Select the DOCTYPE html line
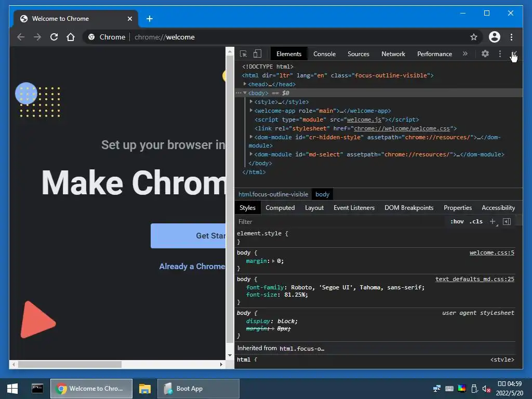This screenshot has height=399, width=532. (268, 66)
